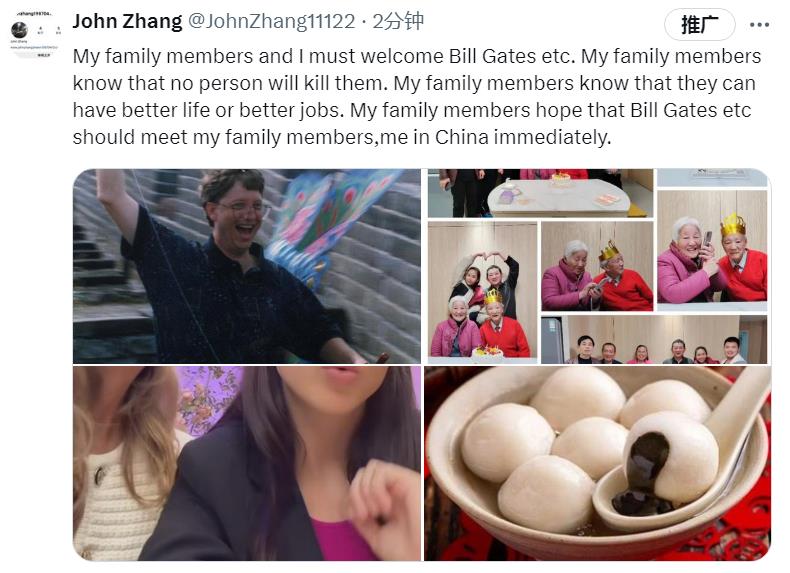Click rightmost collage photo of woman on phone
Screen dimensions: 790x573
pyautogui.click(x=712, y=250)
